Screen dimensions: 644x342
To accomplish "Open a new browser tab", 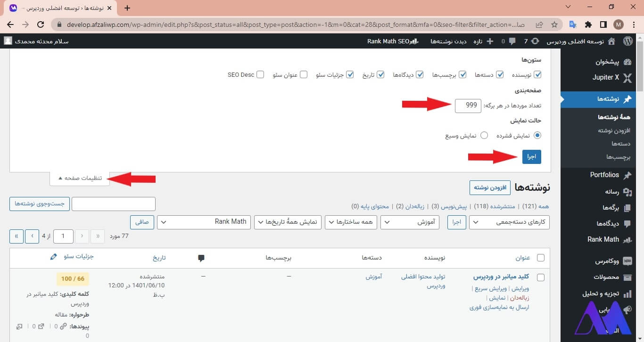I will click(127, 8).
